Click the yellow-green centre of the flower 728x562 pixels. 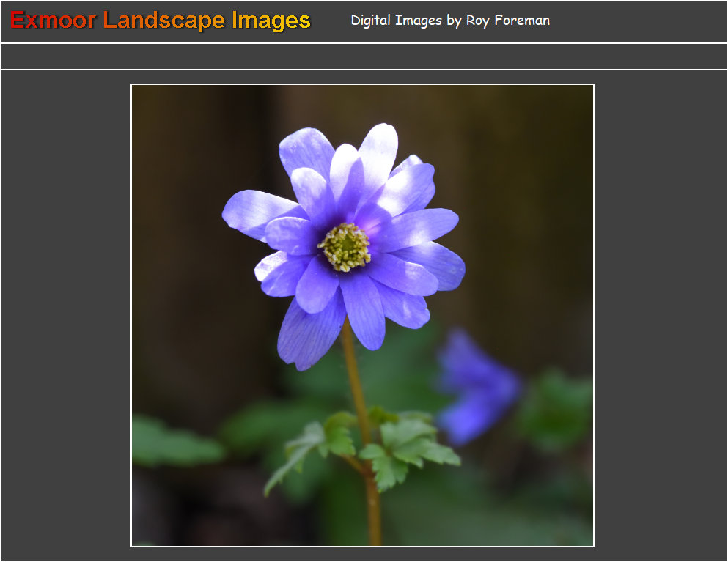point(345,247)
